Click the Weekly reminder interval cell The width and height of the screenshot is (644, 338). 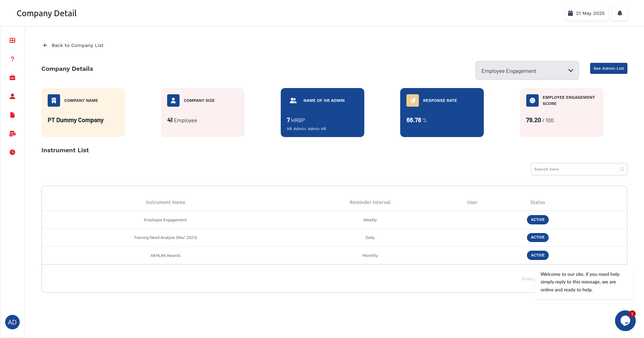[370, 220]
